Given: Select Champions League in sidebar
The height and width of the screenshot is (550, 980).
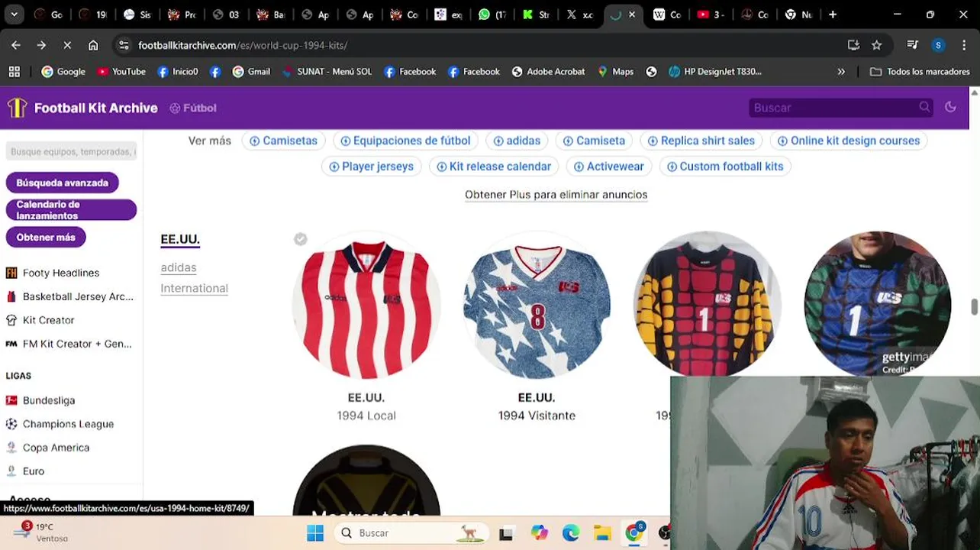Looking at the screenshot, I should click(x=60, y=424).
